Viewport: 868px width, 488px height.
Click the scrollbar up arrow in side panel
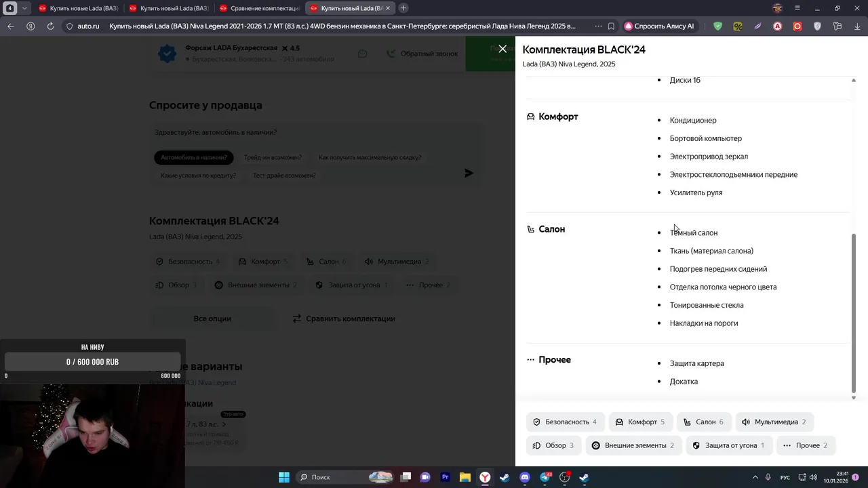[x=853, y=80]
